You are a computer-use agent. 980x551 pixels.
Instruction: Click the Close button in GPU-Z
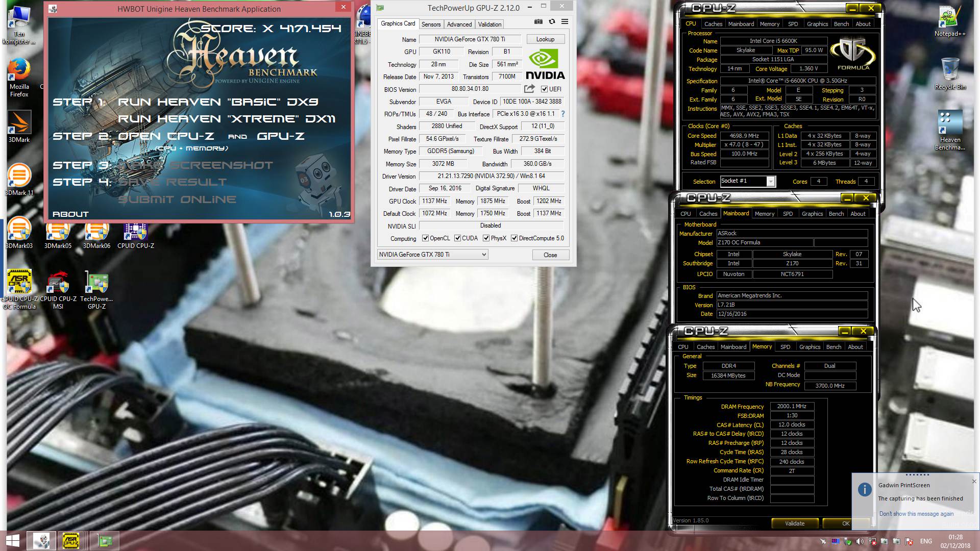(550, 255)
